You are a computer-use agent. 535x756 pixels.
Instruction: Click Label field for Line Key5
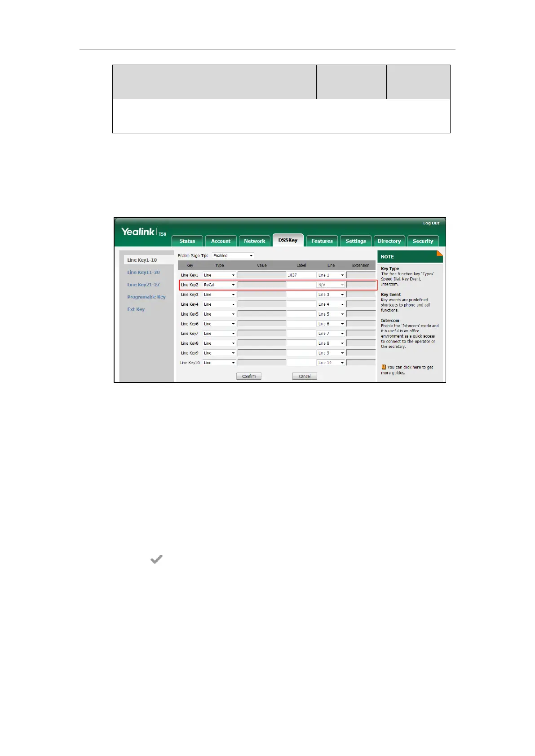[301, 314]
